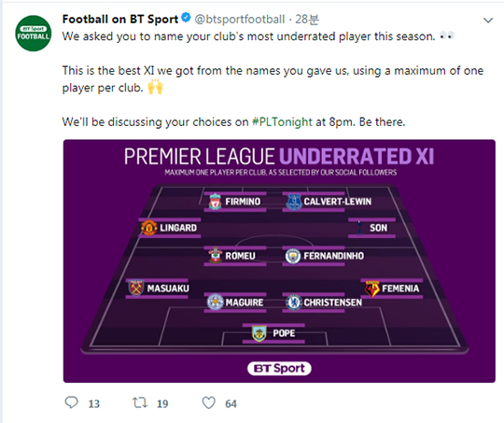The image size is (504, 423).
Task: Open the tweet options chevron menu
Action: 488,21
